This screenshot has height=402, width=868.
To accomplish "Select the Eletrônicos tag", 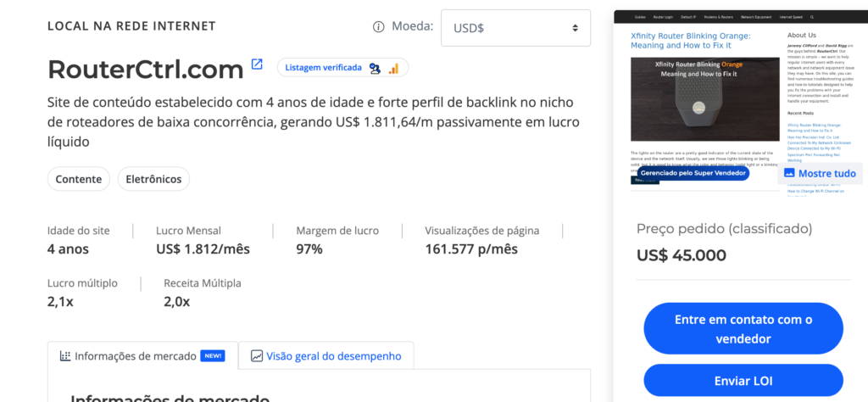I will [153, 179].
